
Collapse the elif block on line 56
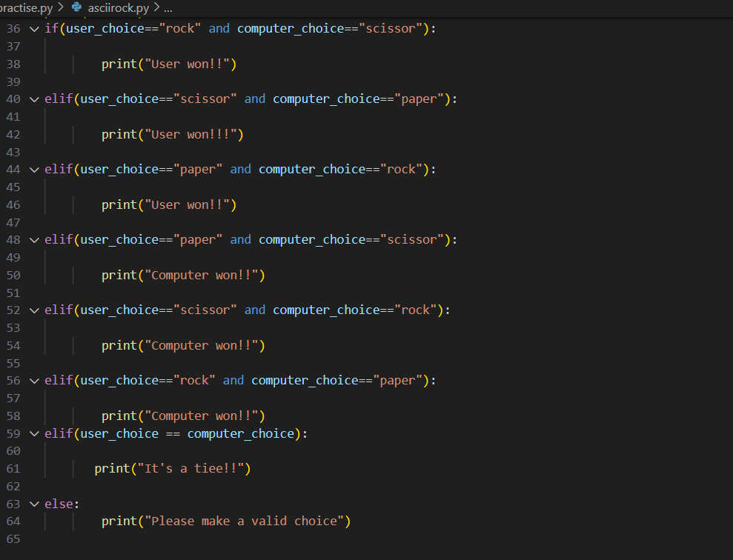coord(34,381)
